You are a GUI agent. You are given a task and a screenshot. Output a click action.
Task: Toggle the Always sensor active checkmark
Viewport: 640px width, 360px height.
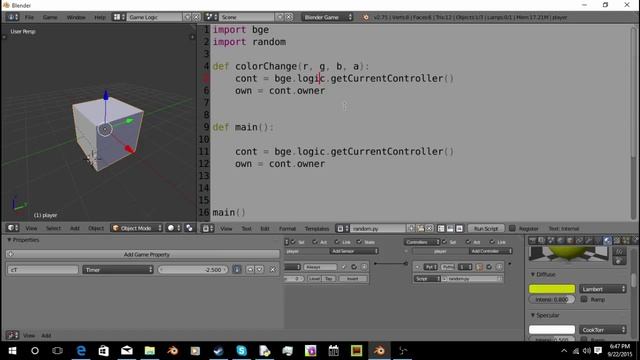point(344,267)
